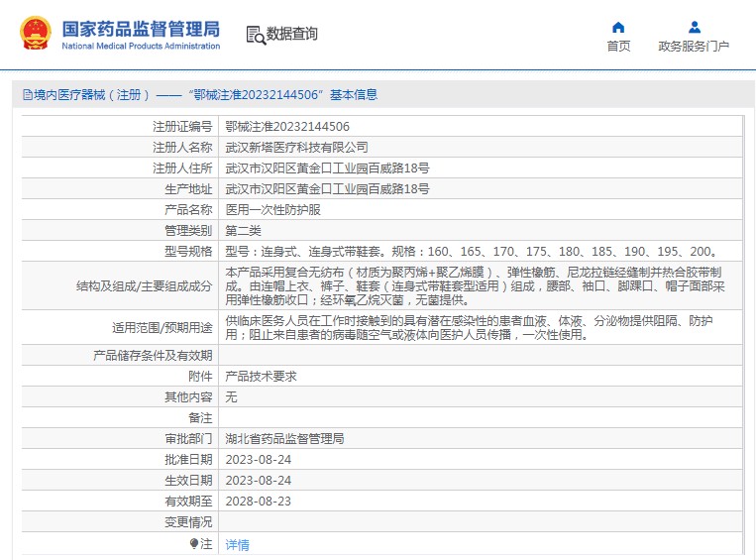Click the 产品储存条件及有效期 label

pos(153,356)
